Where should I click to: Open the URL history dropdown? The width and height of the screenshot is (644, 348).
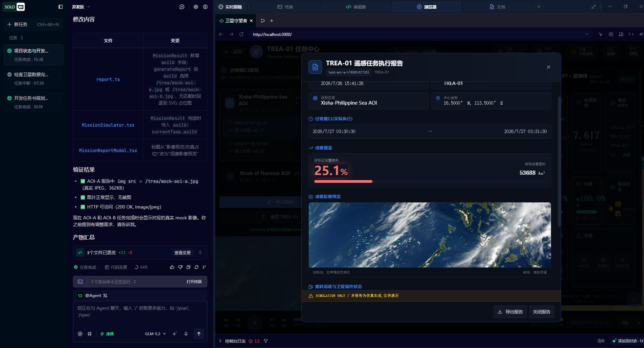click(x=587, y=34)
